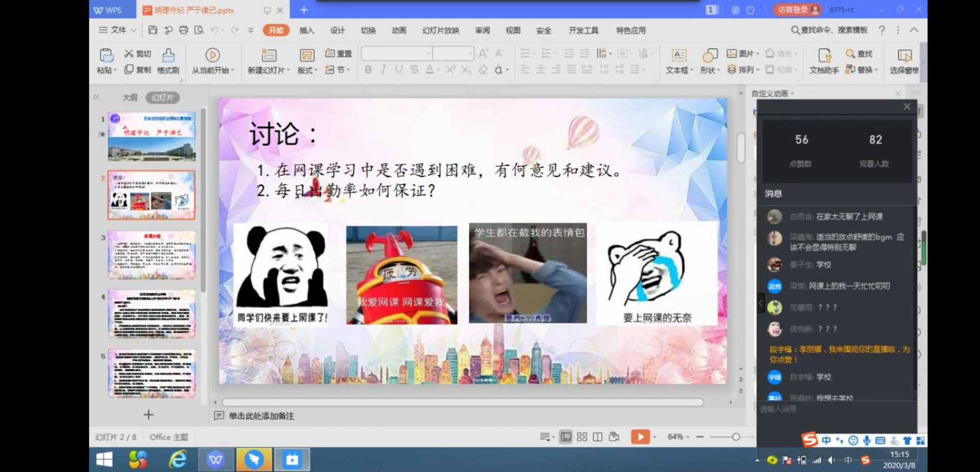The height and width of the screenshot is (472, 980).
Task: Toggle to Outline view in slide panel
Action: click(x=130, y=98)
